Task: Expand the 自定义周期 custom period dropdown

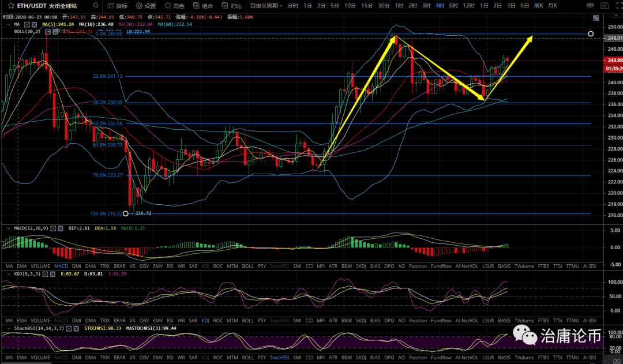Action: [x=266, y=6]
